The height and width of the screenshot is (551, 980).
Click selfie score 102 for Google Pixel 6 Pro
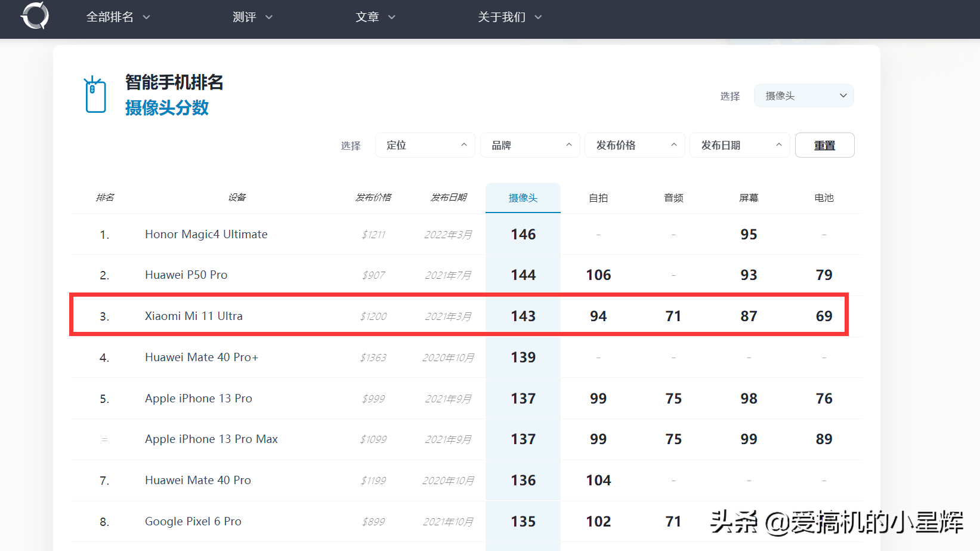click(598, 521)
